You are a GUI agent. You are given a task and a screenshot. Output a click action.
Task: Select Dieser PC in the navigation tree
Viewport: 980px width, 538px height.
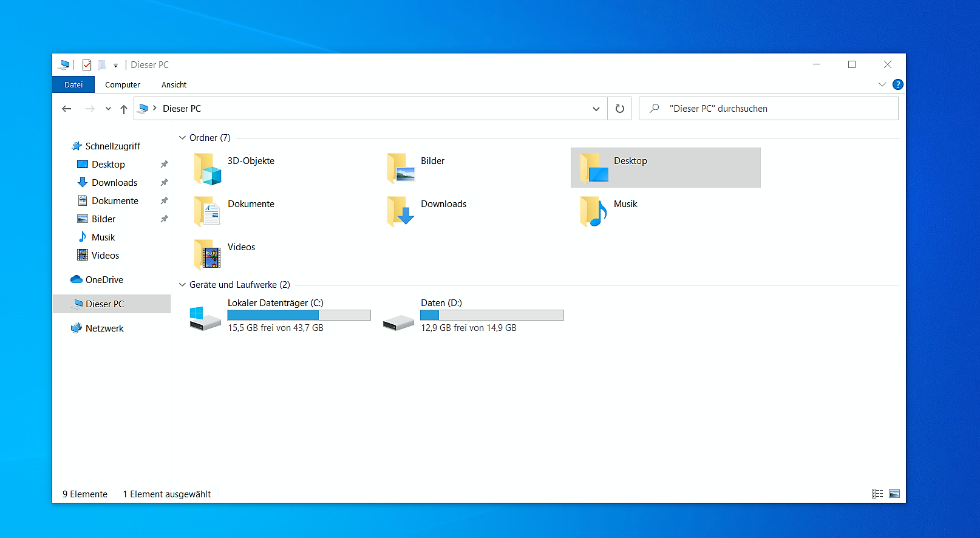tap(112, 304)
